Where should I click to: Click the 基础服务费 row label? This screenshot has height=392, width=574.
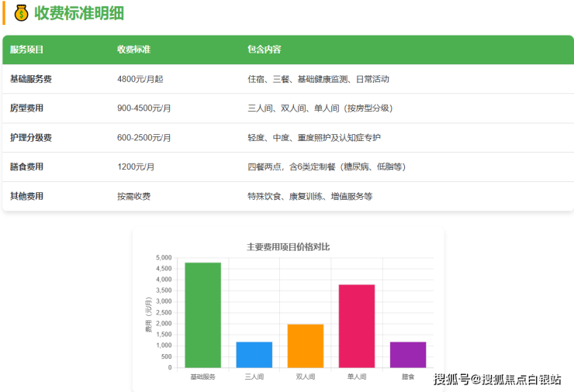pyautogui.click(x=31, y=79)
